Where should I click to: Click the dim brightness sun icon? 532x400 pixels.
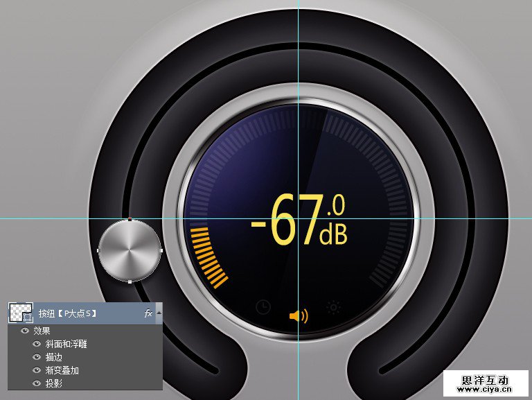pos(334,307)
